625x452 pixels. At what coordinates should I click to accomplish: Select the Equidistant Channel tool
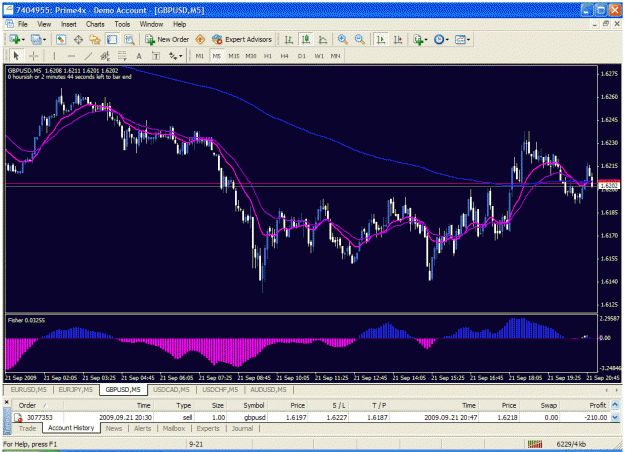click(105, 56)
